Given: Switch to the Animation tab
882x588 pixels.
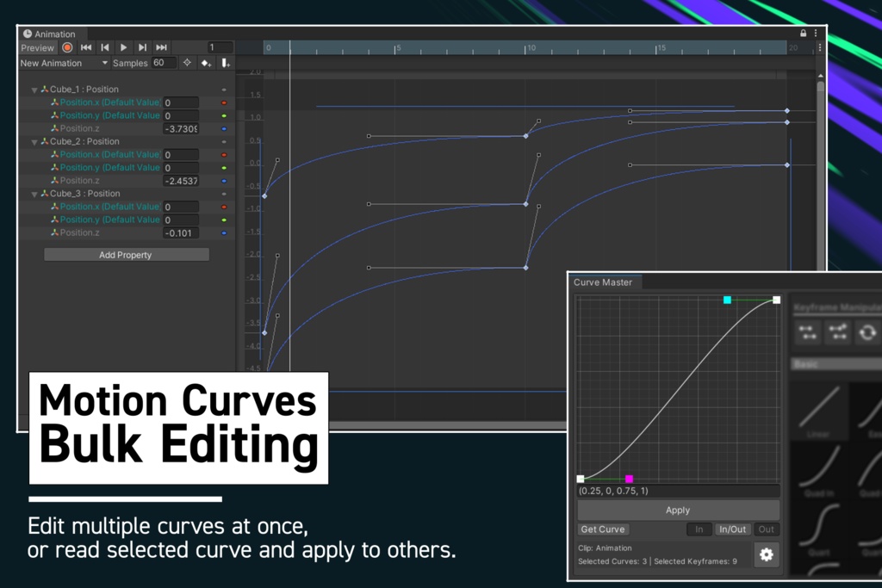Looking at the screenshot, I should 53,34.
